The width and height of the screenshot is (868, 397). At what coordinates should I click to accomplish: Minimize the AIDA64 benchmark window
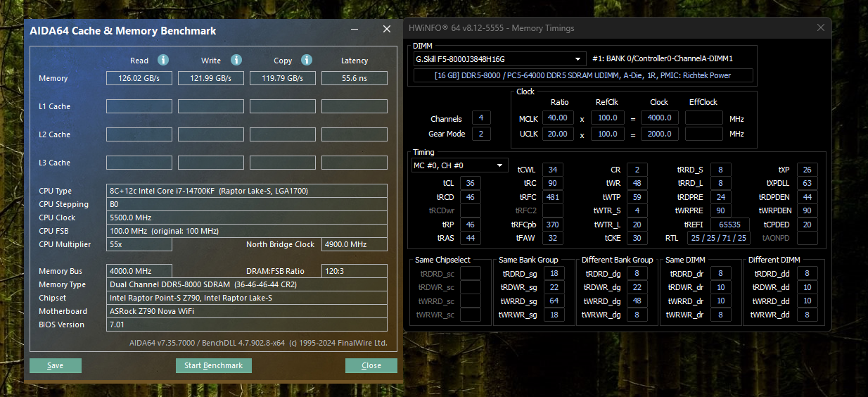coord(355,30)
